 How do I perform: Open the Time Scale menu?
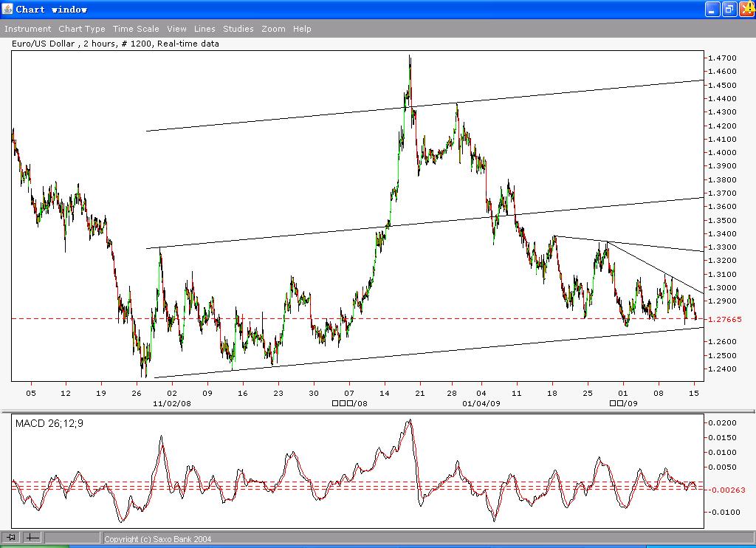pyautogui.click(x=136, y=29)
